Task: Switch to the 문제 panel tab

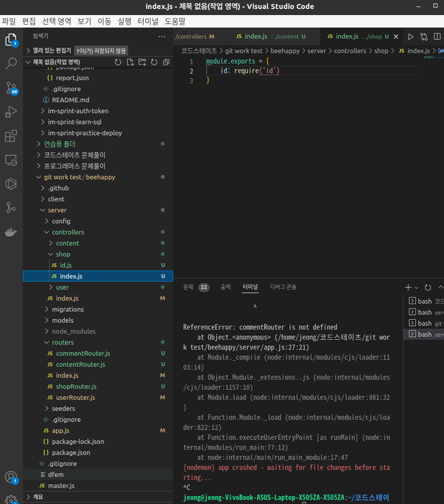Action: pyautogui.click(x=188, y=287)
